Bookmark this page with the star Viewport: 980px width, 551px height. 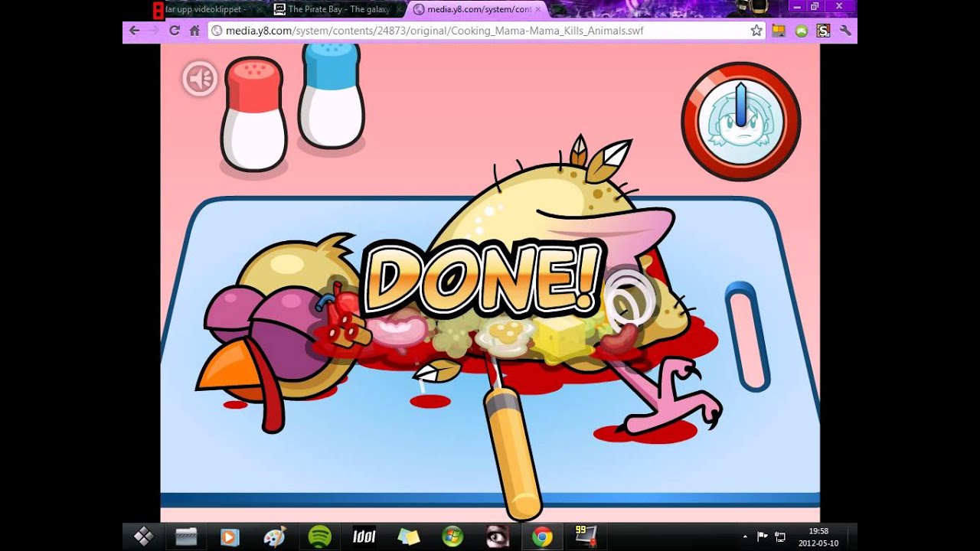pos(756,31)
